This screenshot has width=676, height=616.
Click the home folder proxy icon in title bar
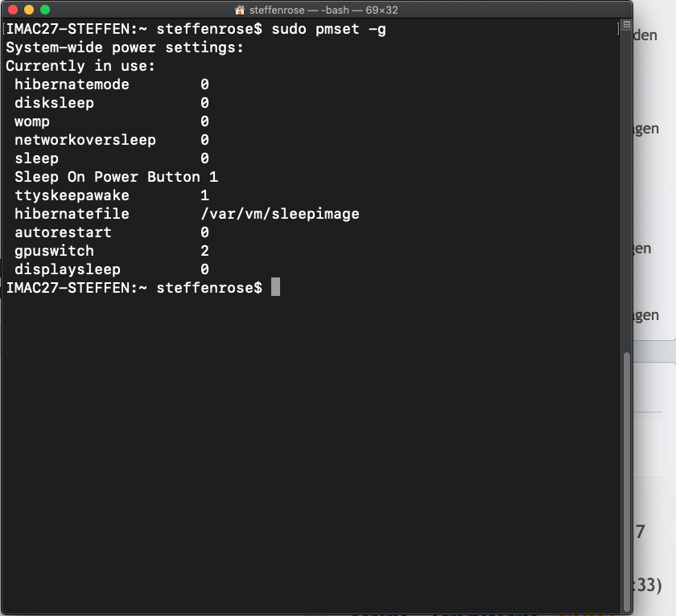[x=240, y=10]
